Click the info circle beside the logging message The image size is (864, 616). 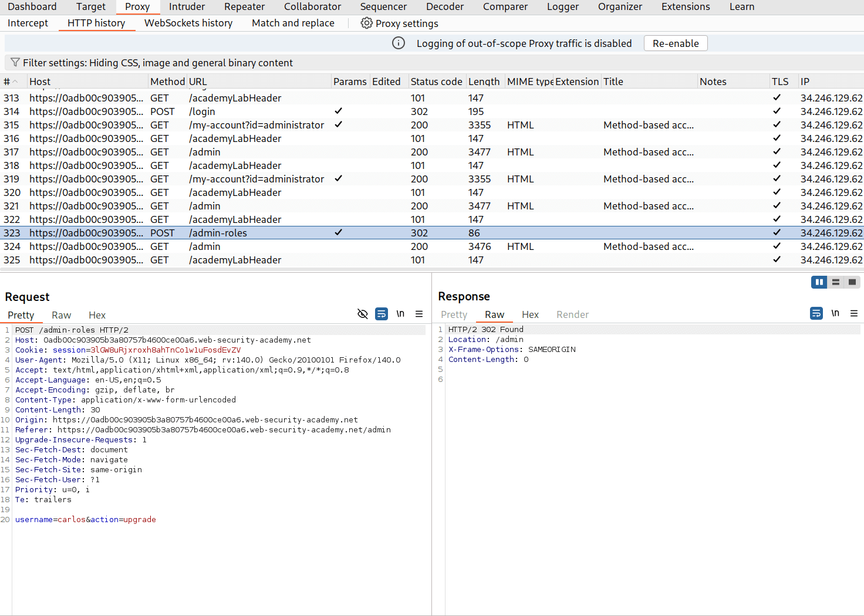(x=398, y=43)
